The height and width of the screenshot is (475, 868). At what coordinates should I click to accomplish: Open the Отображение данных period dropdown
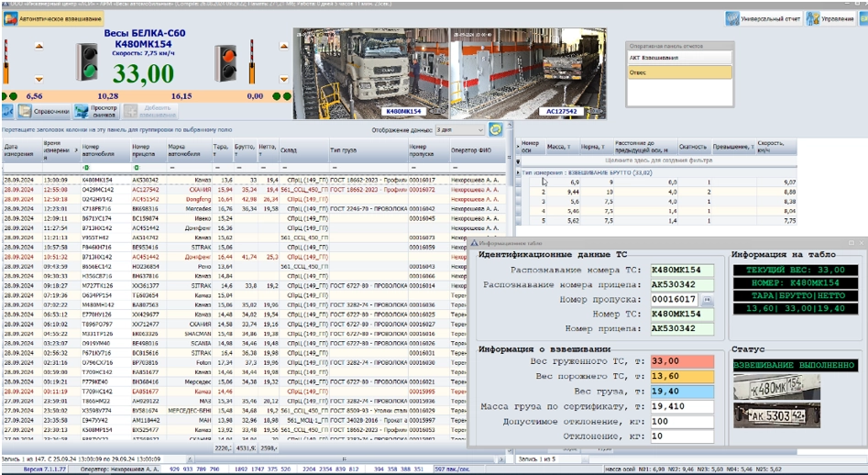click(x=459, y=130)
